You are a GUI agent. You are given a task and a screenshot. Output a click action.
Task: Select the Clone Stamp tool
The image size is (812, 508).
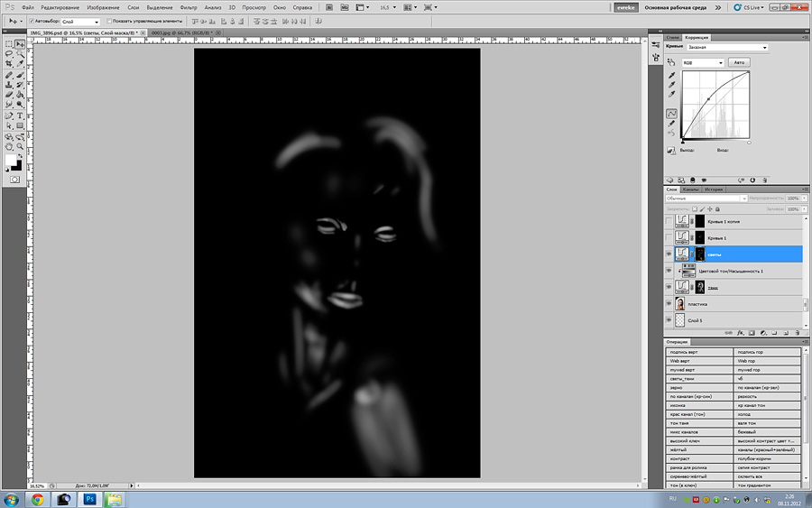tap(9, 85)
